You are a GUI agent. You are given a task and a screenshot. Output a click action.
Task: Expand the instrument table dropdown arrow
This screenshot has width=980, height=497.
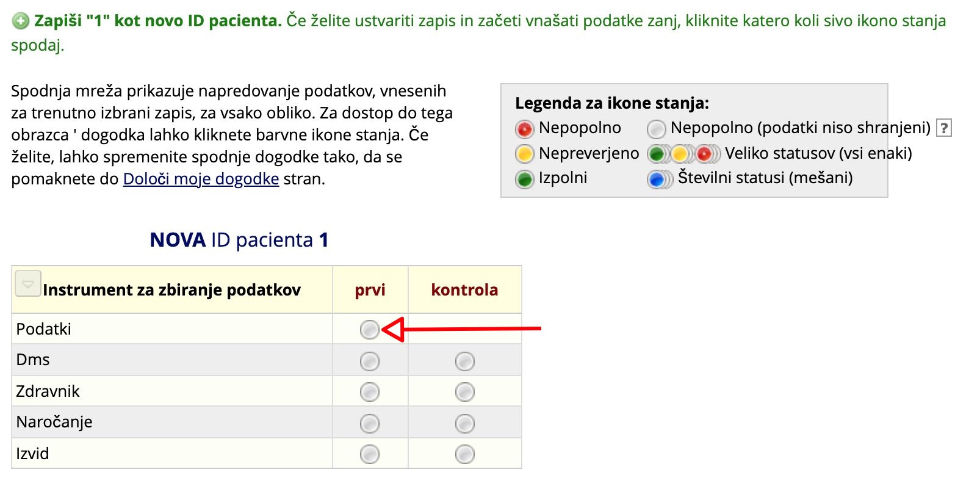pos(27,284)
